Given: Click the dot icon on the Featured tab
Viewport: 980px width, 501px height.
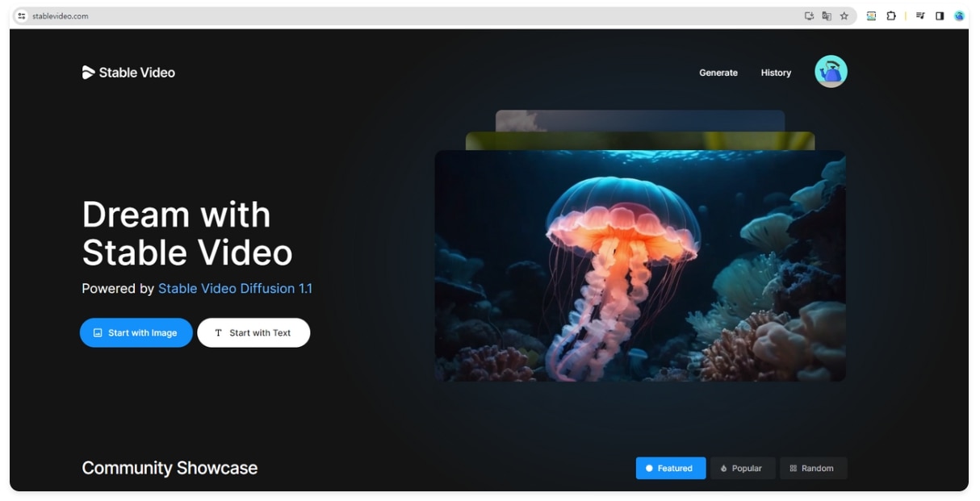Looking at the screenshot, I should [x=649, y=468].
